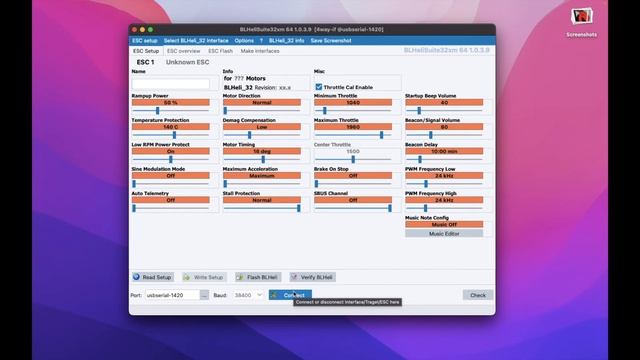640x360 pixels.
Task: Click the Flash BLHeli button
Action: 258,277
